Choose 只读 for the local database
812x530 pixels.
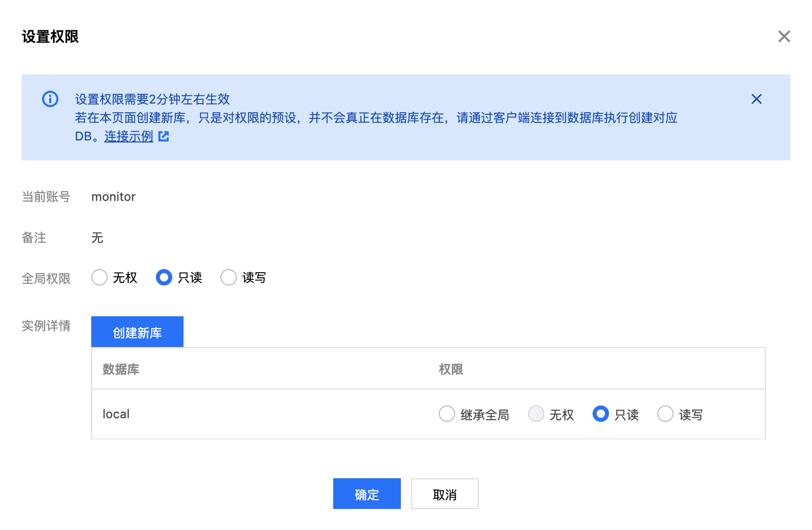click(x=601, y=414)
